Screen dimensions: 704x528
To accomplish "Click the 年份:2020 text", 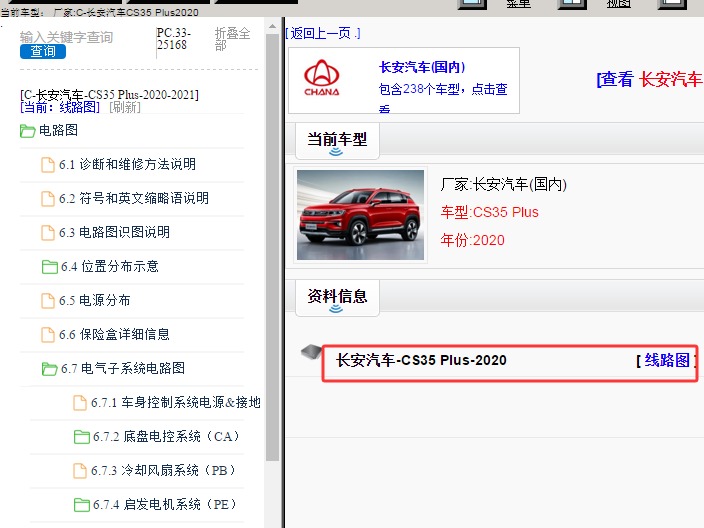I will point(472,240).
